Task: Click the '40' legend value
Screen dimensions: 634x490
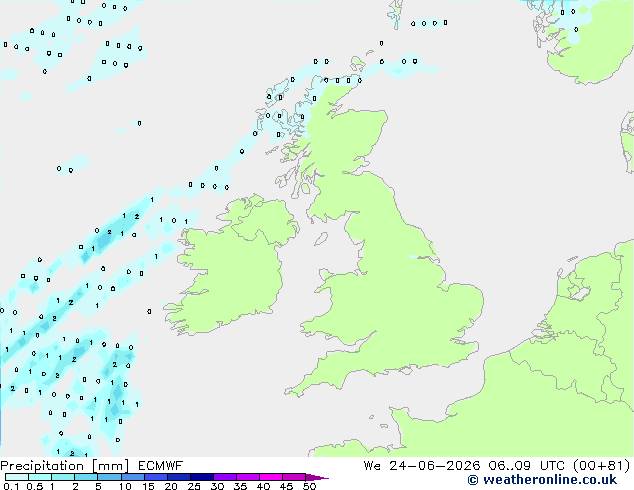Action: point(263,486)
